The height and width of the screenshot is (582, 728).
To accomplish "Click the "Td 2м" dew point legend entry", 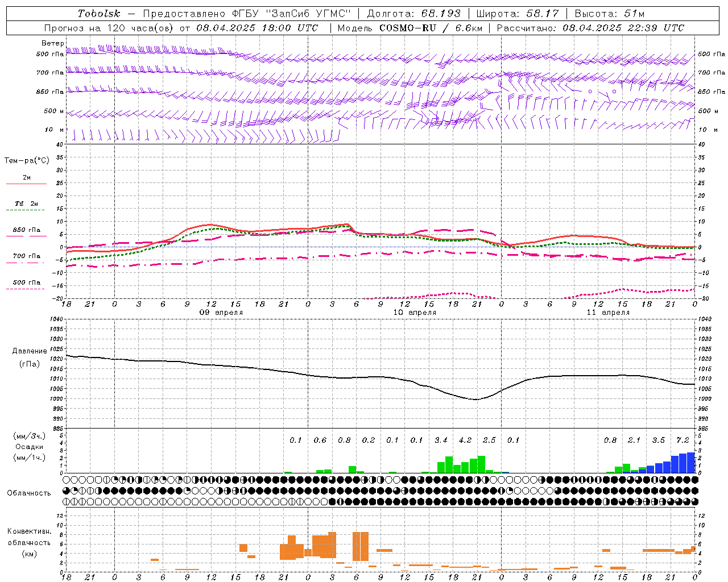I will 27,203.
